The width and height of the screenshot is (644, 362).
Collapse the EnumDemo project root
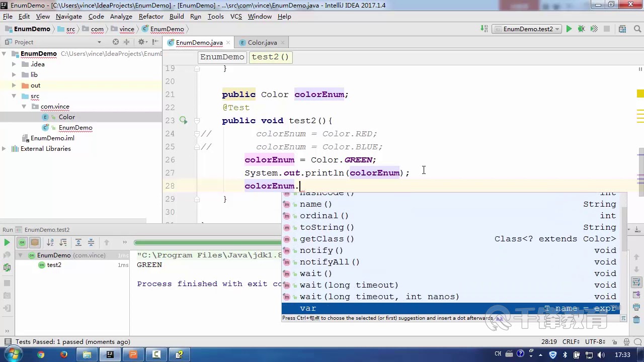click(4, 54)
